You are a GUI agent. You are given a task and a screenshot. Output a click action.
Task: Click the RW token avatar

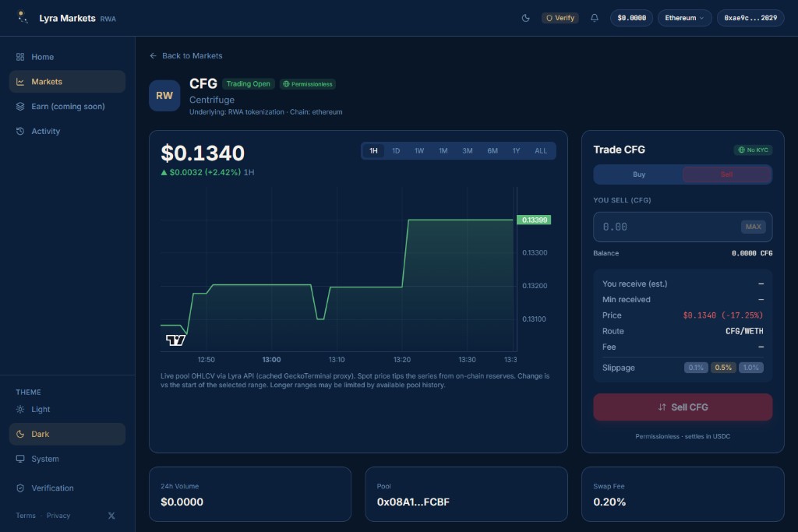click(164, 95)
